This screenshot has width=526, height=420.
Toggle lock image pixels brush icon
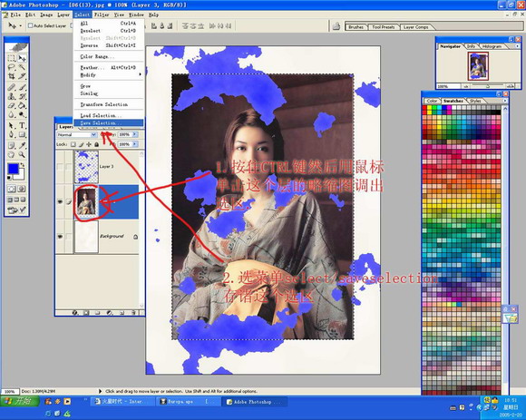[81, 144]
